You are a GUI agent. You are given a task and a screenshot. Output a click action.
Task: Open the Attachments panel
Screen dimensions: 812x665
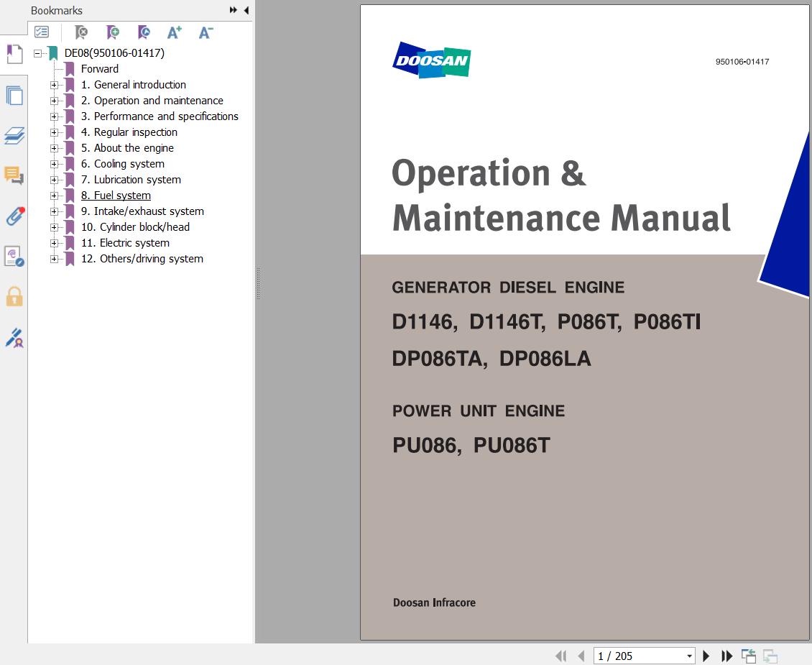click(14, 216)
